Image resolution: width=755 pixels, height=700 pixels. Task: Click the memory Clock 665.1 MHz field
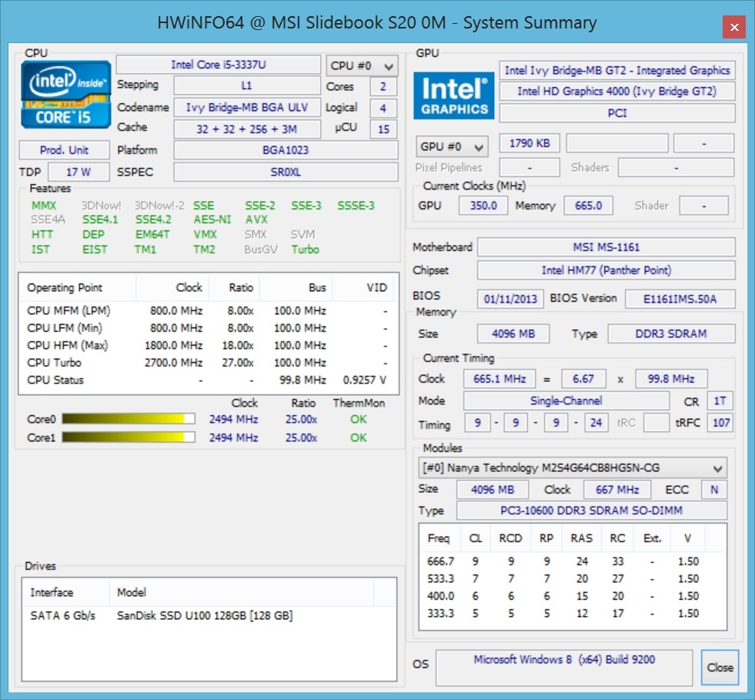pos(499,379)
